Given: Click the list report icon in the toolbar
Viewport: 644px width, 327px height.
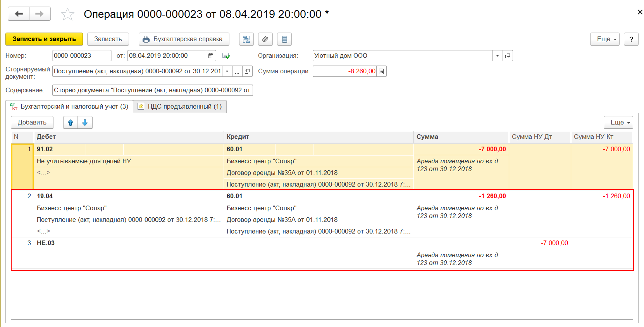Looking at the screenshot, I should coord(284,39).
